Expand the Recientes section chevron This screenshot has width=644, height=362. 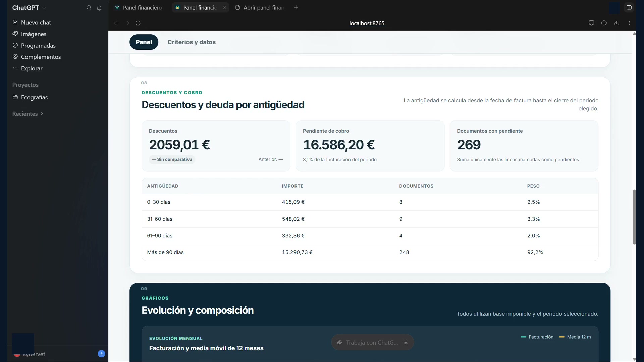point(42,114)
